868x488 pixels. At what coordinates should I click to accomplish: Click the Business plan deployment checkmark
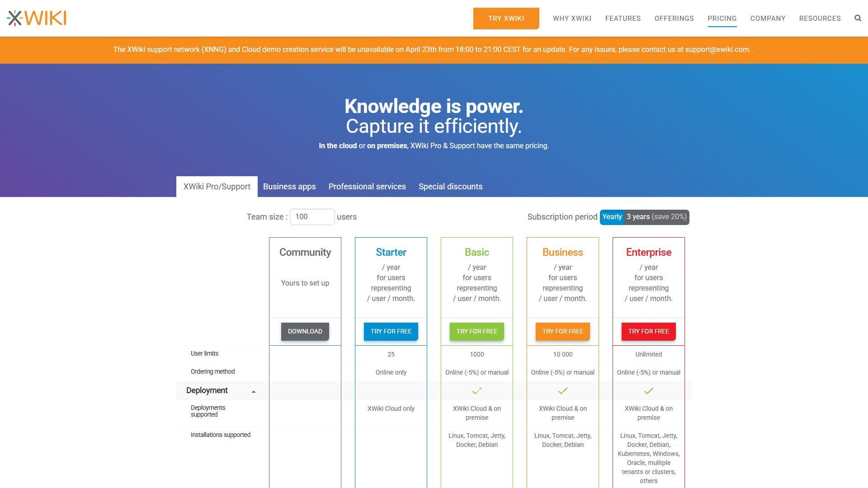tap(563, 391)
